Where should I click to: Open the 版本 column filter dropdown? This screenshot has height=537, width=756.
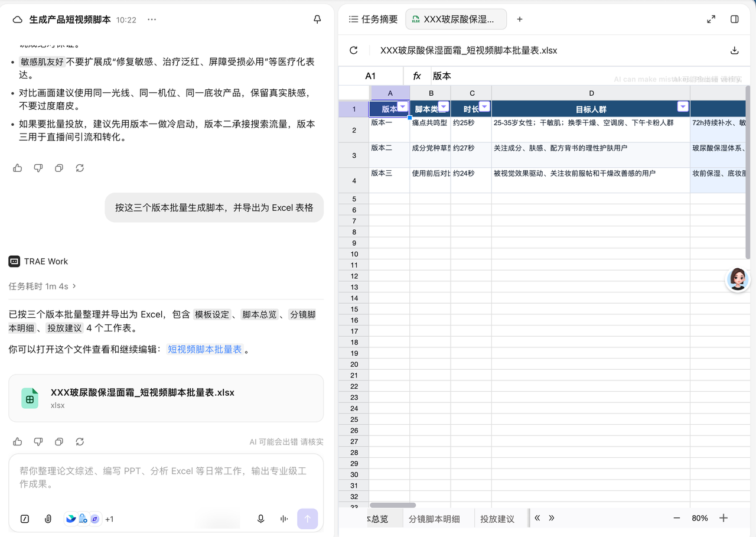pyautogui.click(x=403, y=106)
